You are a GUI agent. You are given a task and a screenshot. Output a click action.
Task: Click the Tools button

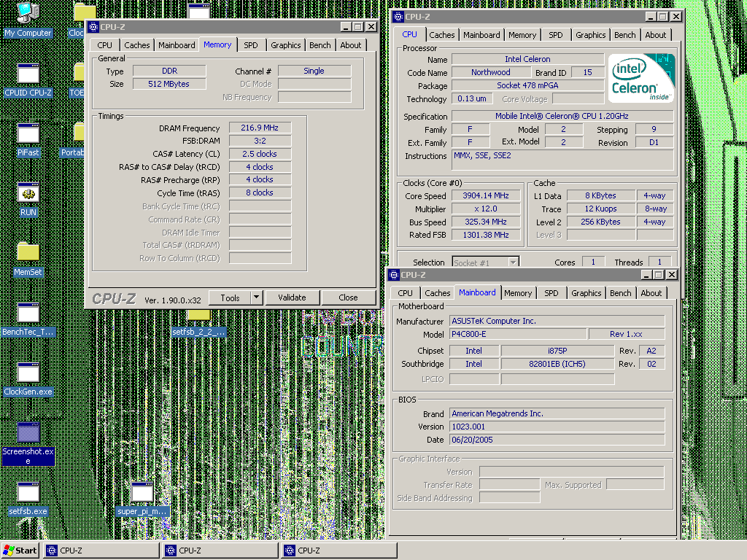click(x=230, y=297)
